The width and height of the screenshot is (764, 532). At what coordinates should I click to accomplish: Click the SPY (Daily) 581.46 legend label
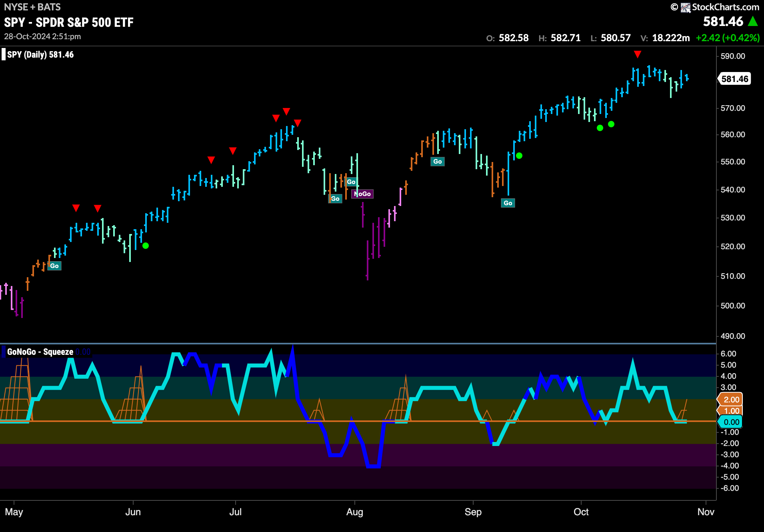click(x=40, y=54)
